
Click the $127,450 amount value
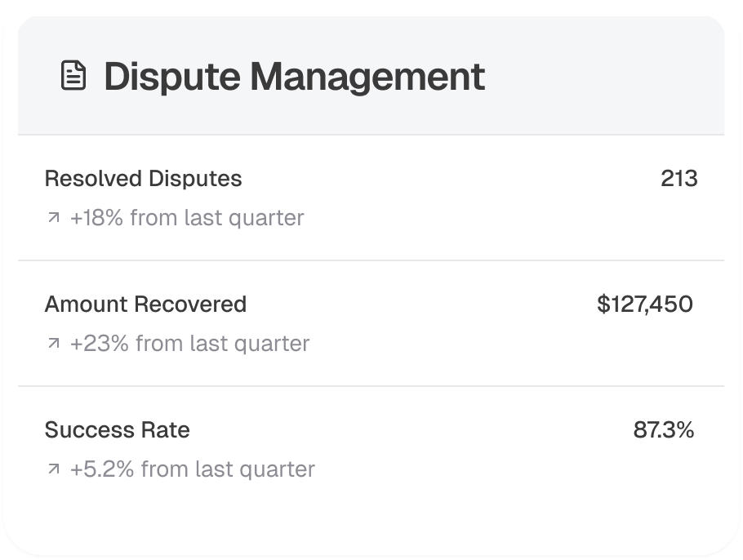click(644, 304)
